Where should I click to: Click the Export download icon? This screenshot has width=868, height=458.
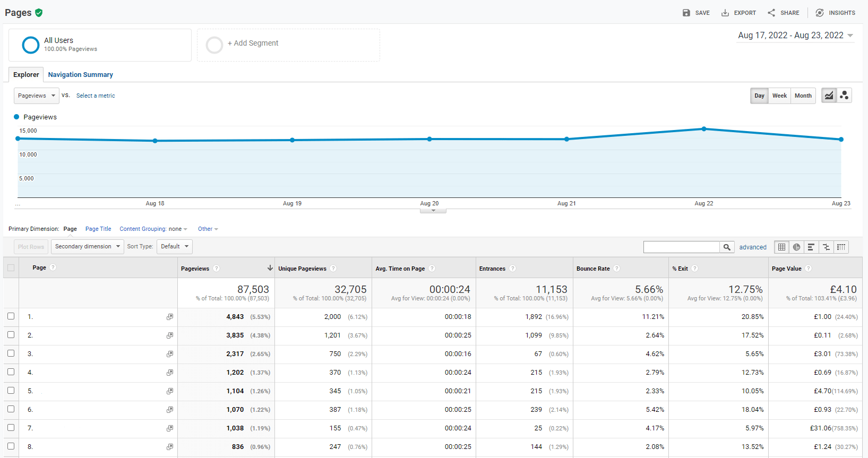pos(725,13)
